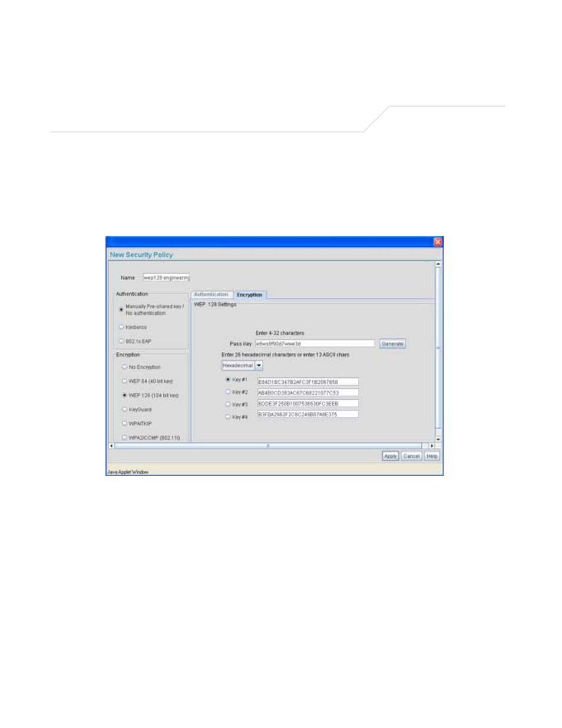This screenshot has height=728, width=562.
Task: Focus the policy Name field
Action: click(x=166, y=278)
